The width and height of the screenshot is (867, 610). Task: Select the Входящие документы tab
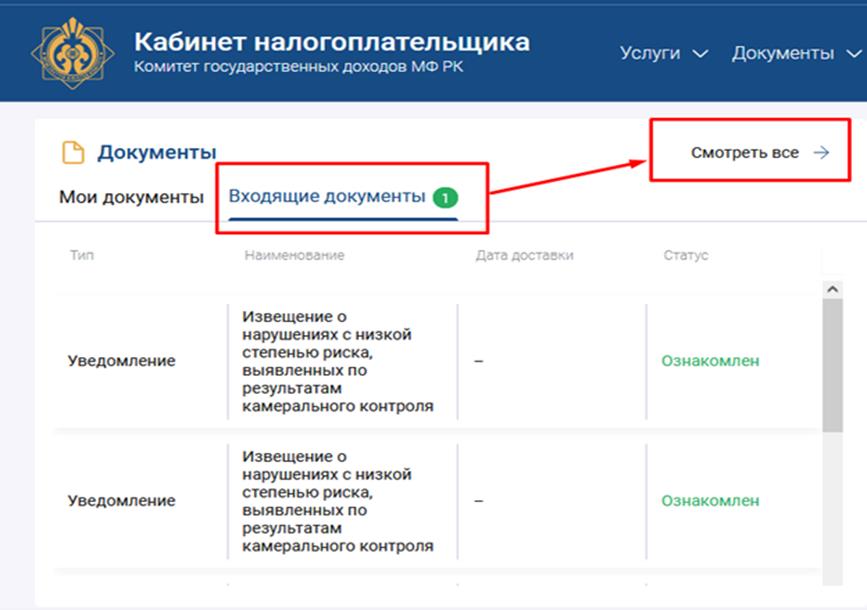326,197
